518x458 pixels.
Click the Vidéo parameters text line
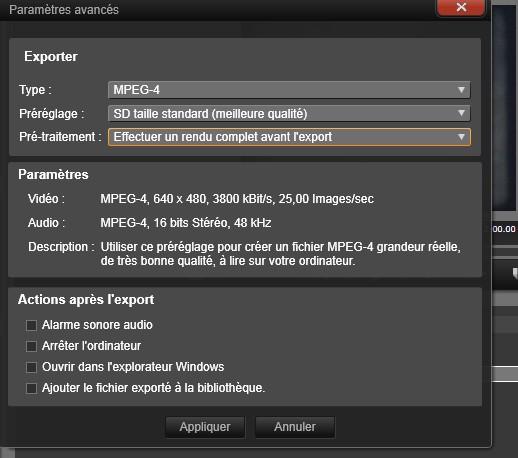(237, 199)
